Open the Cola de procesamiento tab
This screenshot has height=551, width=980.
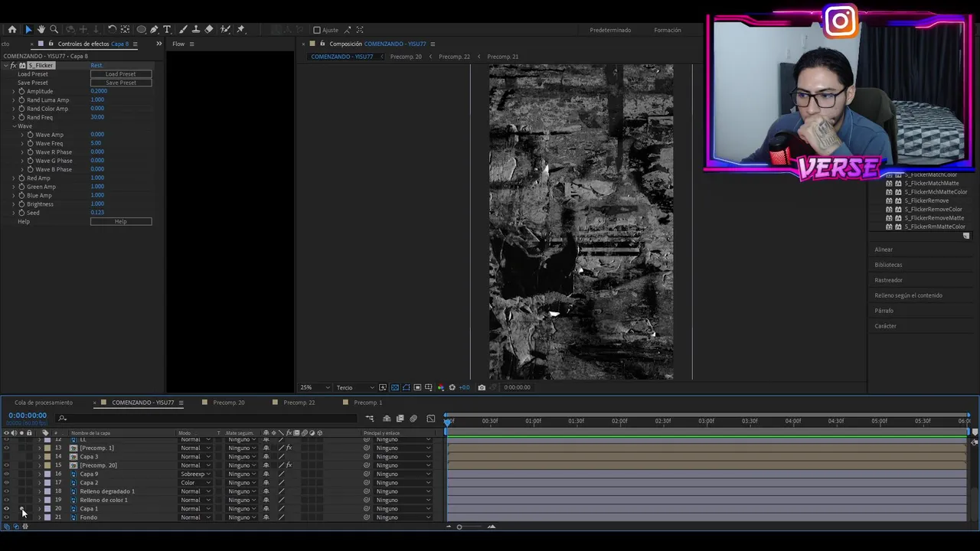click(44, 403)
